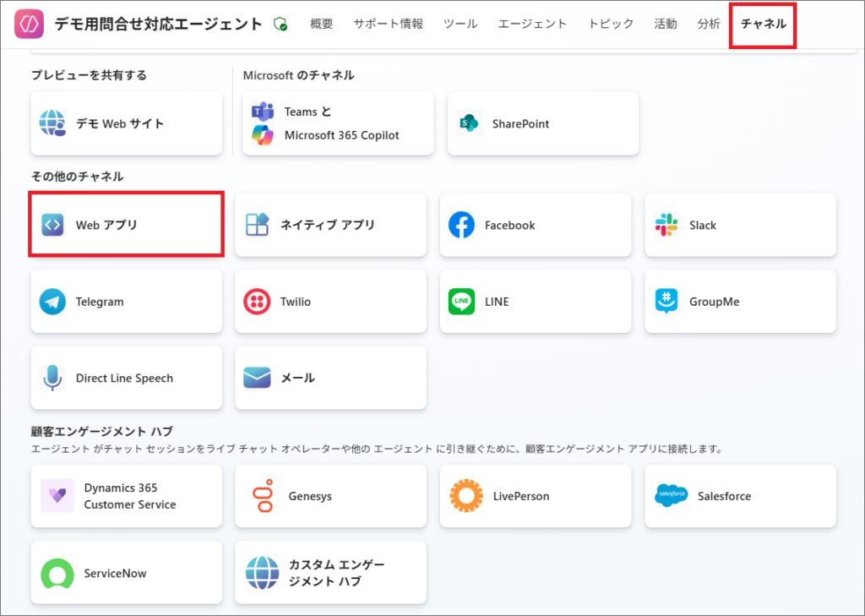Open the Twilio channel label

click(x=296, y=302)
